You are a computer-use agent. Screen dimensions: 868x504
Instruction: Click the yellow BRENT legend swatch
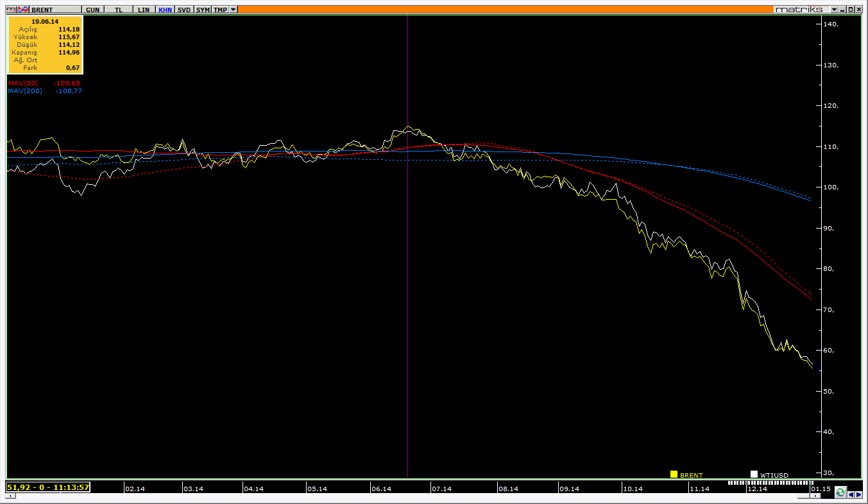coord(674,474)
